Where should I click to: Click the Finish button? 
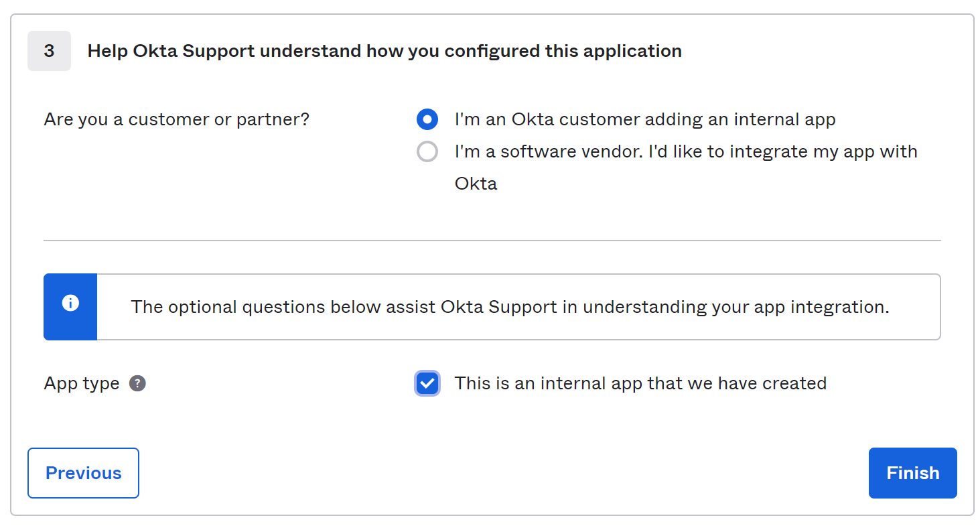click(912, 473)
